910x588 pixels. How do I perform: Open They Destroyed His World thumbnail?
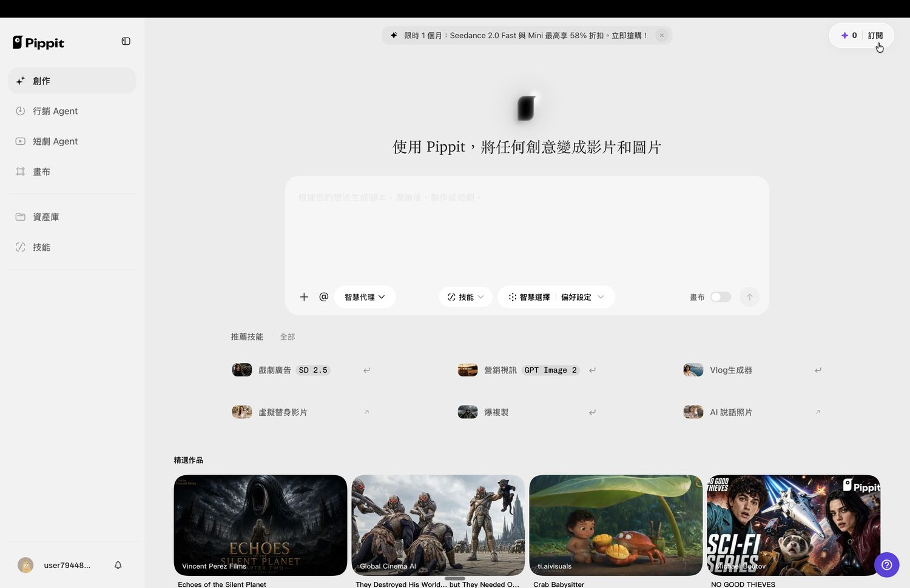click(x=438, y=525)
